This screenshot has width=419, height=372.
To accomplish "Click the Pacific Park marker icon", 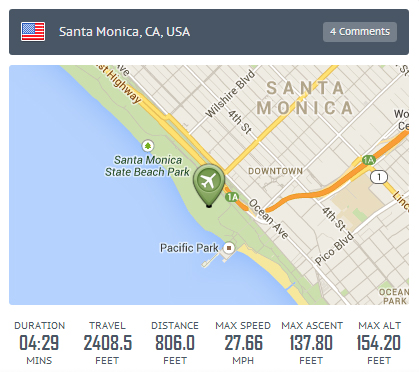I will tap(229, 248).
